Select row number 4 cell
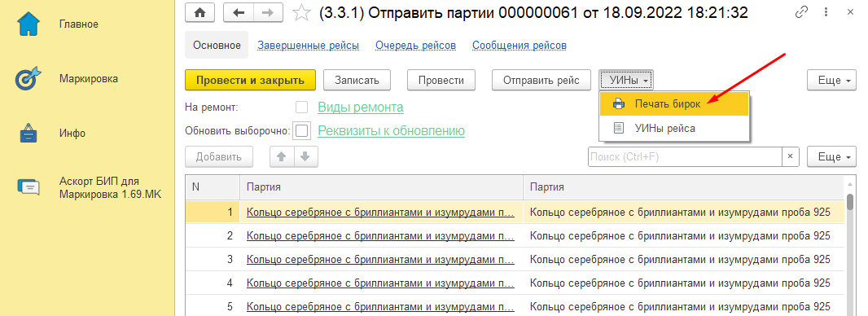 (x=213, y=283)
